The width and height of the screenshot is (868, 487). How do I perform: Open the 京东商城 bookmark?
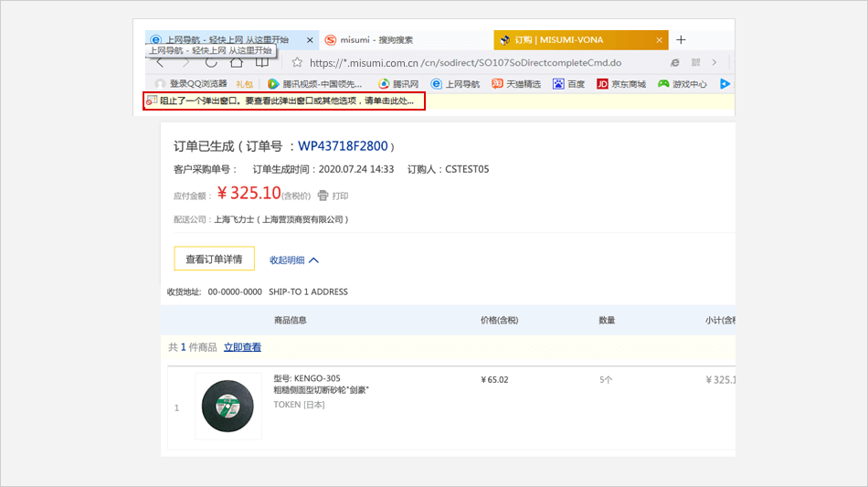click(621, 84)
